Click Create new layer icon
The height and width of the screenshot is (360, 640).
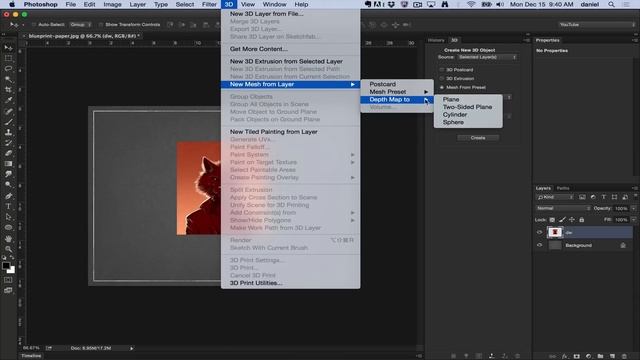pyautogui.click(x=612, y=356)
